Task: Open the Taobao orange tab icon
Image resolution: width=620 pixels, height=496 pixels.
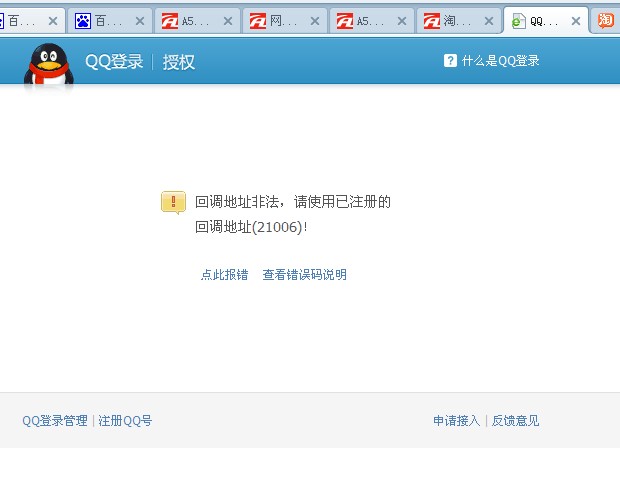Action: pos(606,21)
